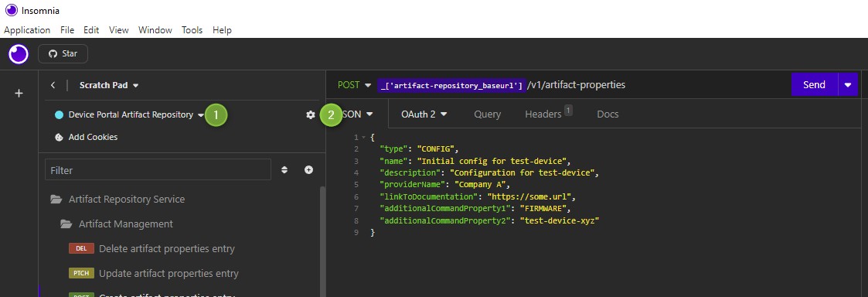
Task: Open the OAuth 2 tab dropdown
Action: [x=424, y=114]
